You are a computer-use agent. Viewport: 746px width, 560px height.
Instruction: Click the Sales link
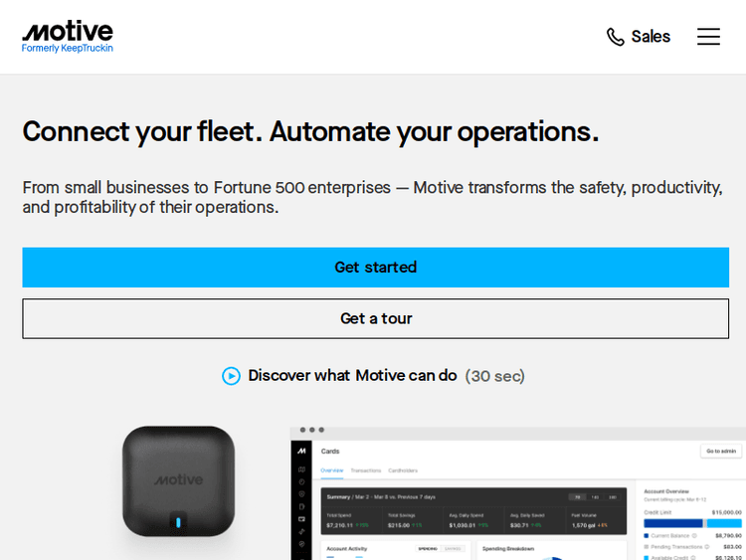pyautogui.click(x=651, y=37)
